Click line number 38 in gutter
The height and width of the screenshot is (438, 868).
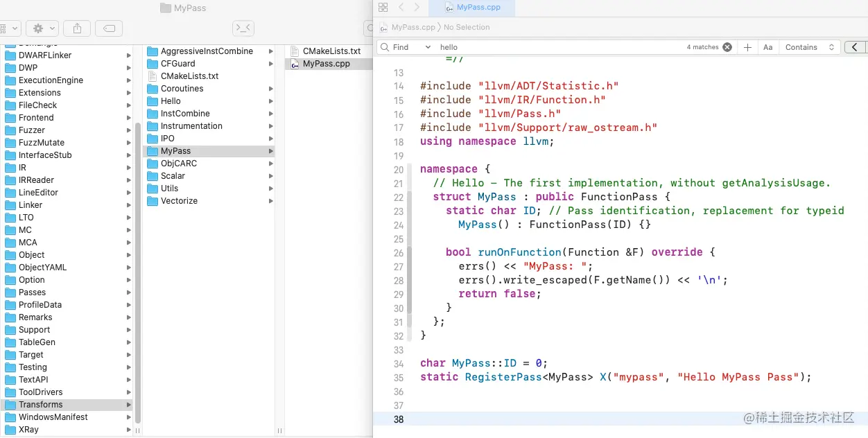click(x=399, y=419)
